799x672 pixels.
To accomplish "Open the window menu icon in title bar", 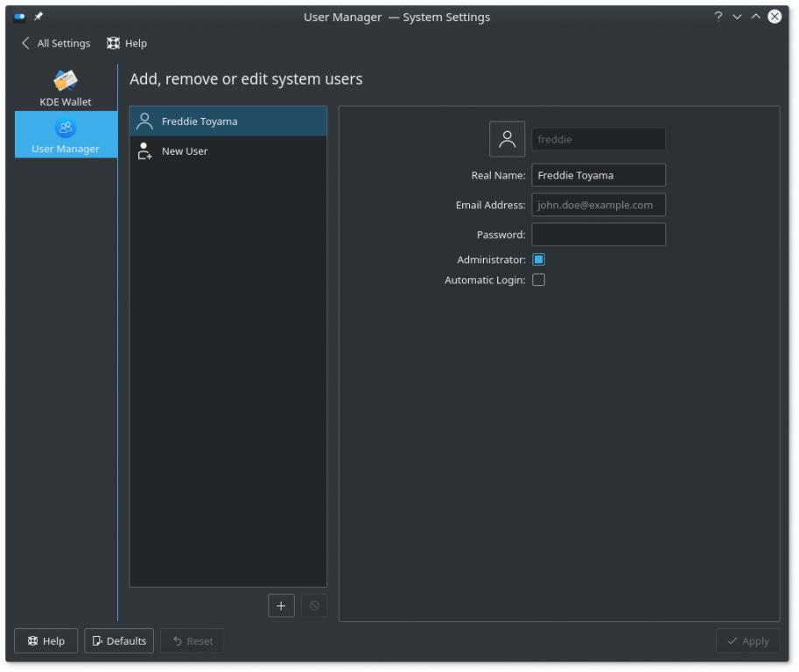I will point(20,17).
